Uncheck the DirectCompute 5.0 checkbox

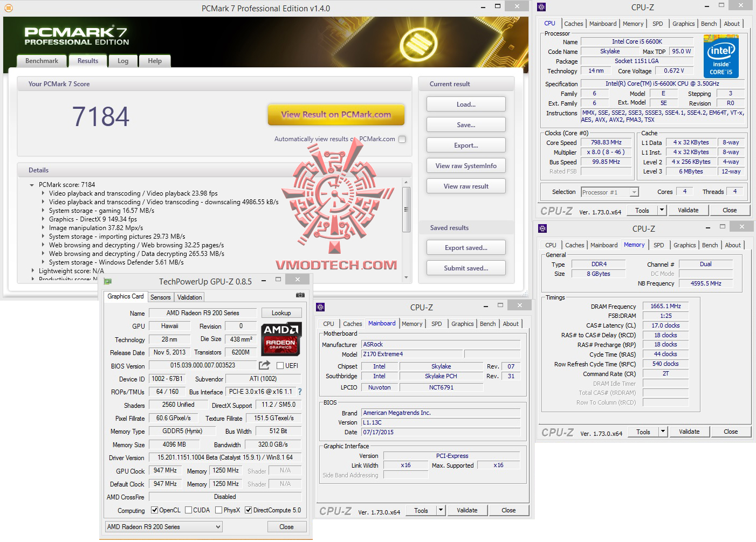248,510
